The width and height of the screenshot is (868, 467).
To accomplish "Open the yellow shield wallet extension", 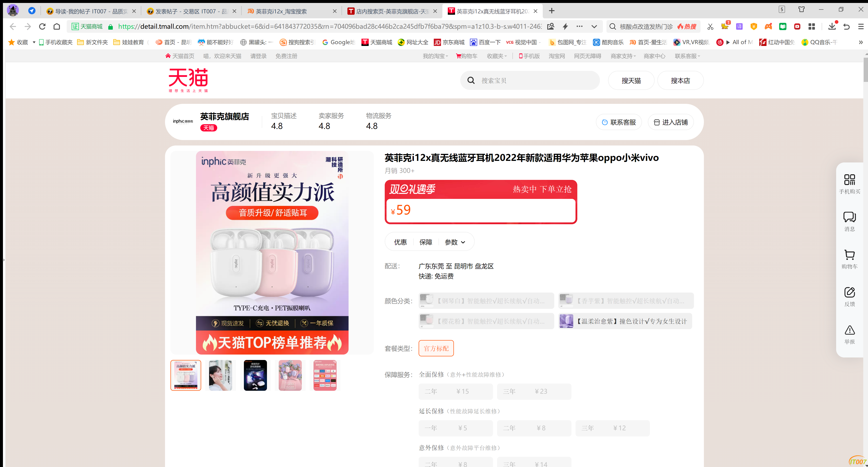I will click(x=754, y=27).
